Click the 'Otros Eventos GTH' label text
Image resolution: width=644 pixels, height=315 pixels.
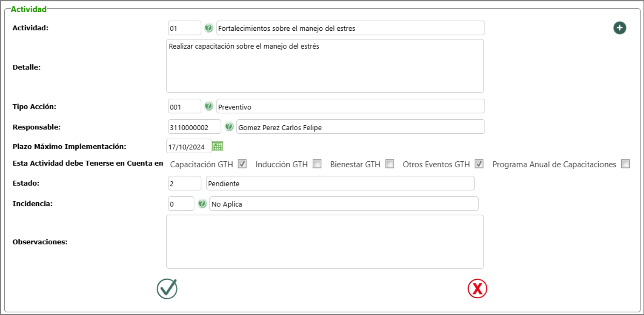(x=436, y=164)
